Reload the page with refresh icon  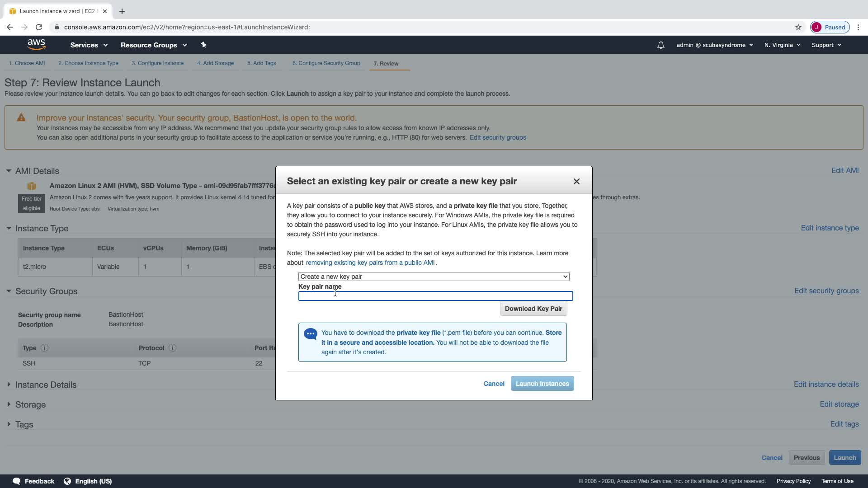(39, 27)
